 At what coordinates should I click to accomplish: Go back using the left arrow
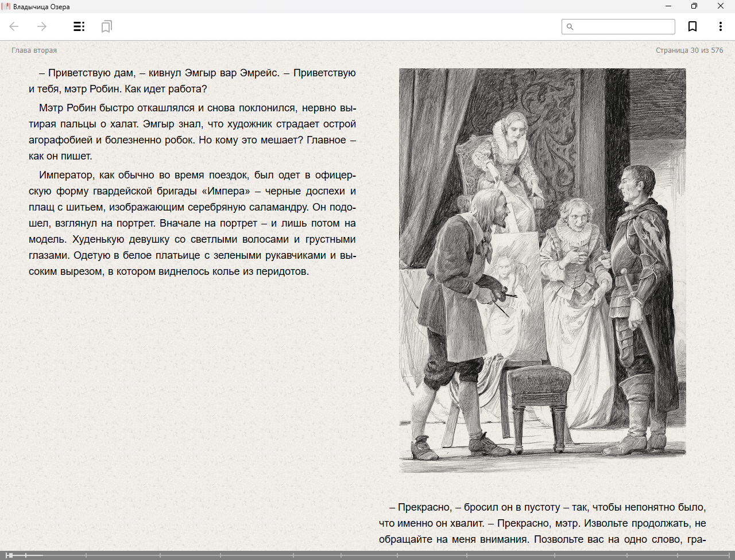pyautogui.click(x=14, y=26)
